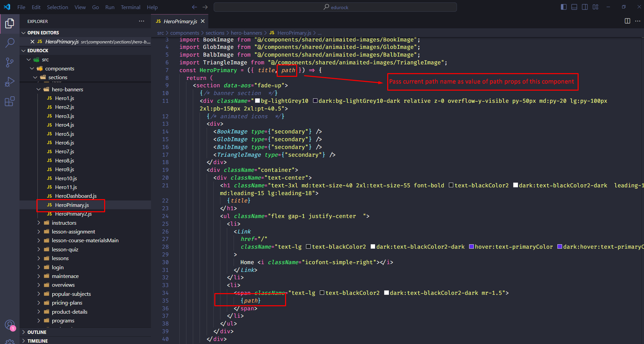Open Hero5.js file
This screenshot has width=644, height=344.
85,134
